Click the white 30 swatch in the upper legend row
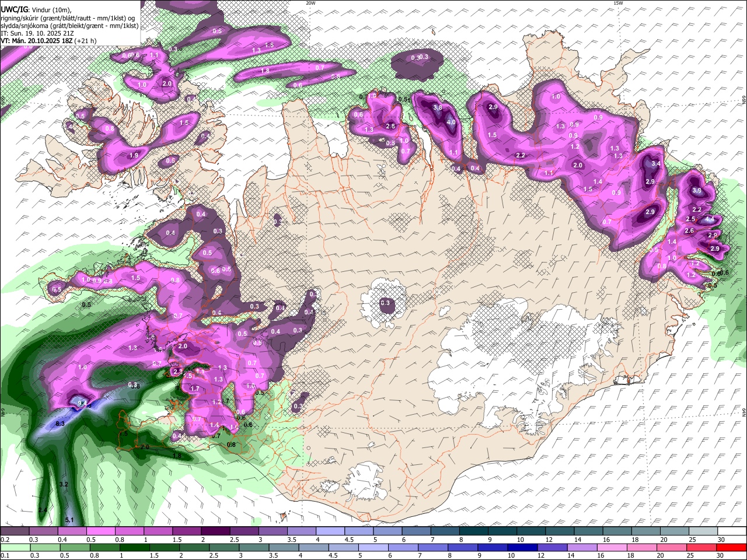The height and width of the screenshot is (560, 747). (732, 531)
